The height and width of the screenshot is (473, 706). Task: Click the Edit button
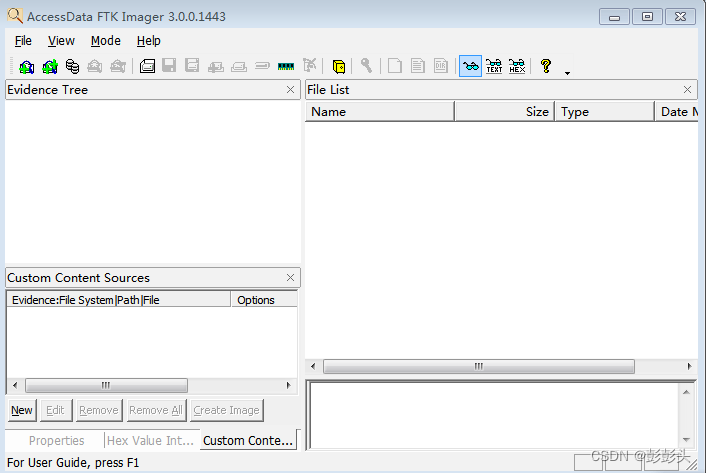55,410
